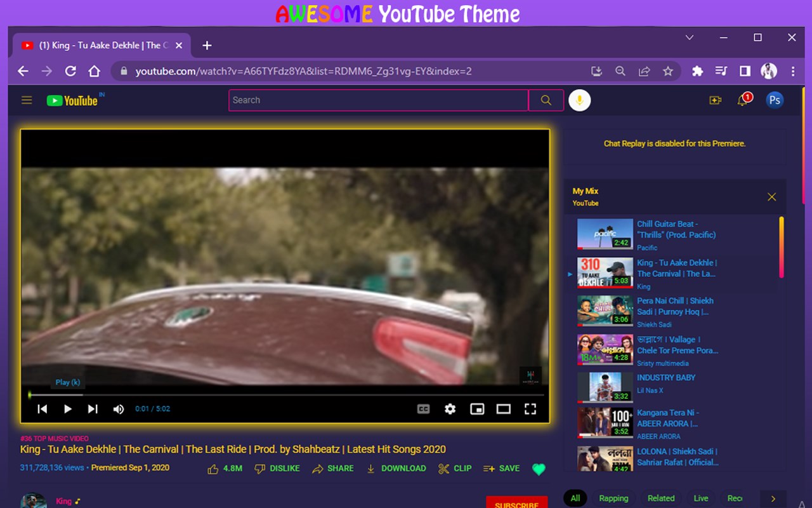
Task: Activate voice search microphone
Action: coord(580,100)
